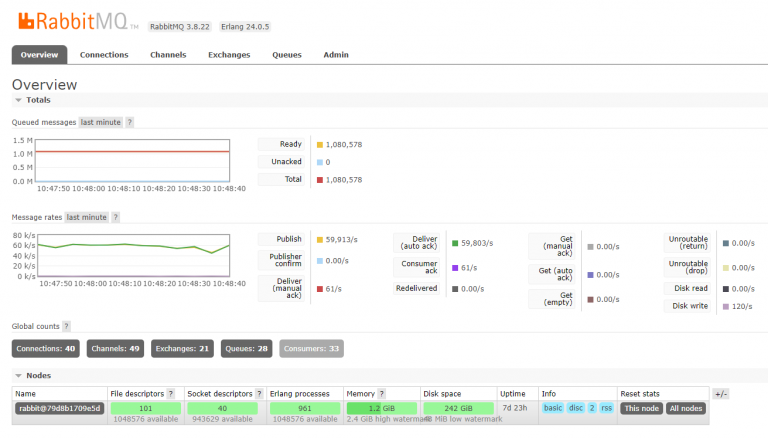Click the Global counts help icon
The image size is (768, 438).
pos(67,326)
